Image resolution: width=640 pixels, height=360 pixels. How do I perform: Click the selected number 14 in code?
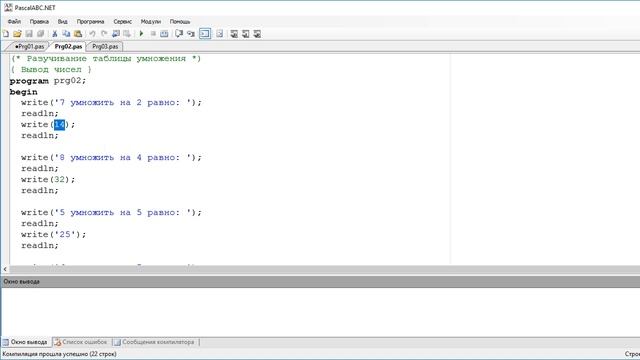coord(60,124)
